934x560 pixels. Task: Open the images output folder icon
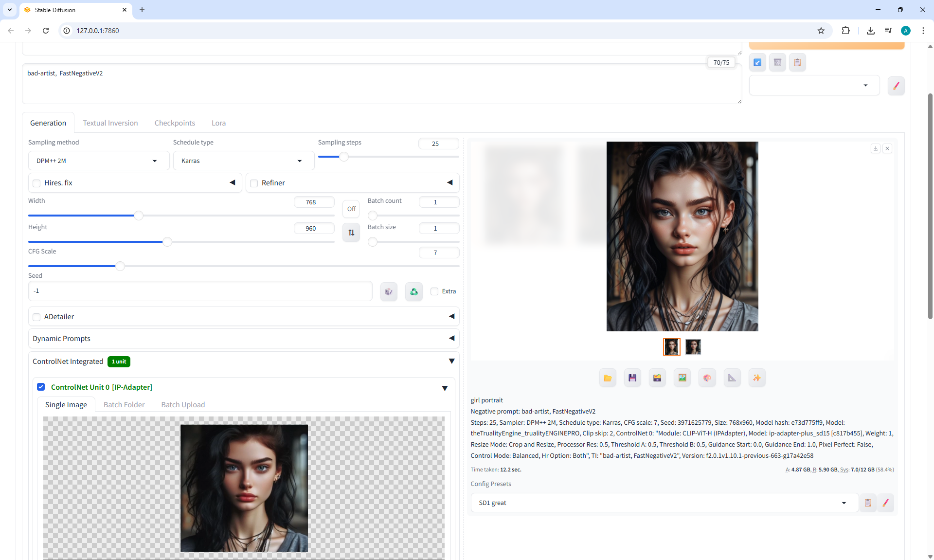608,378
